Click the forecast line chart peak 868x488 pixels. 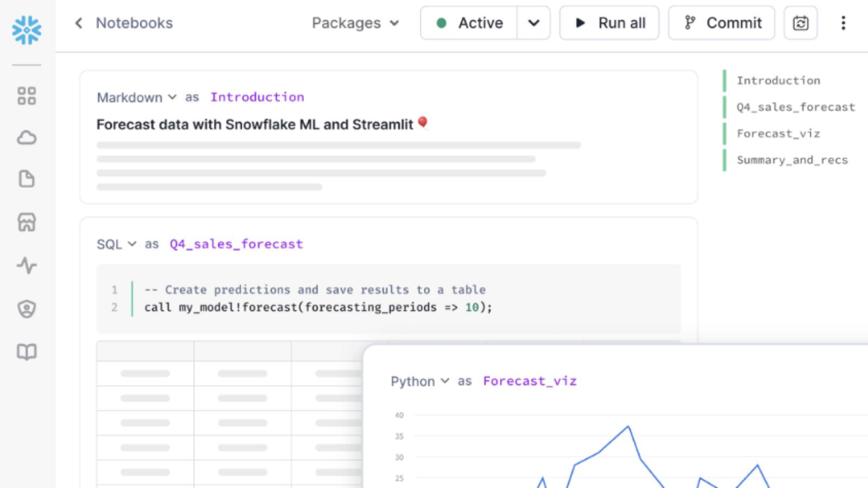pos(628,427)
